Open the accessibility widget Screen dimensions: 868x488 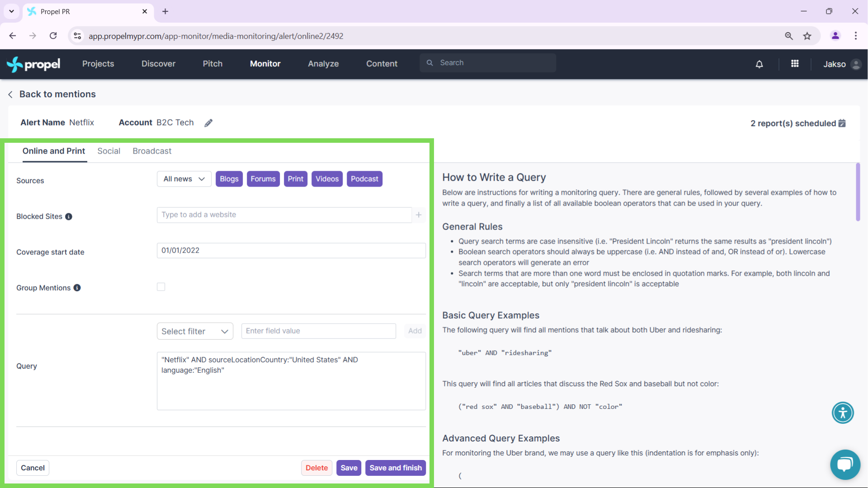click(843, 413)
